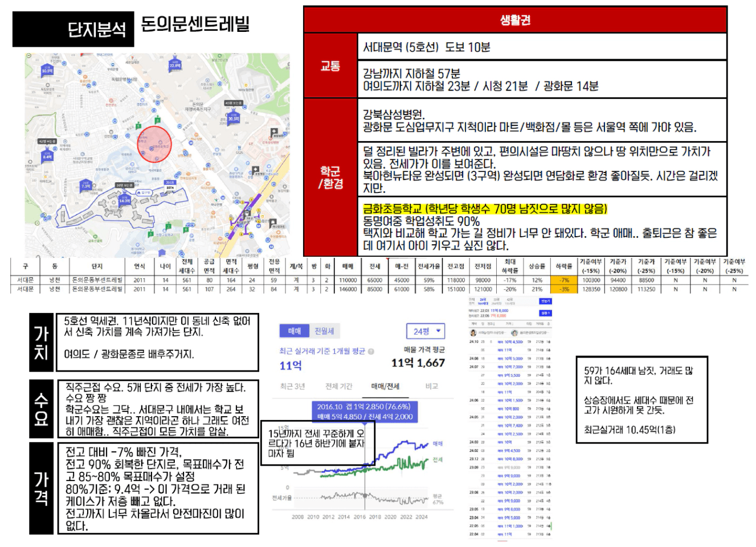
Task: Click the 7.3억 price marker on the map
Action: [85, 185]
